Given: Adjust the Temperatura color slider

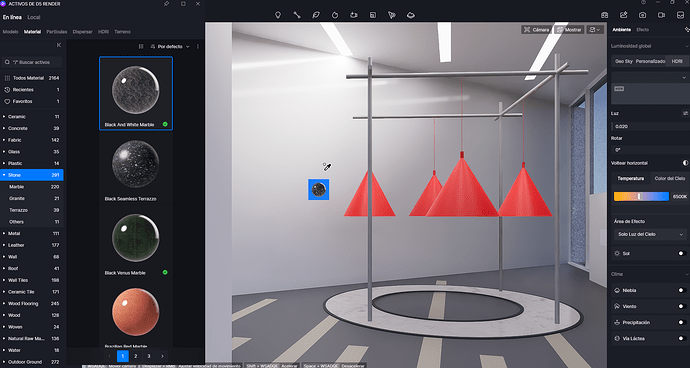Looking at the screenshot, I should (x=641, y=196).
